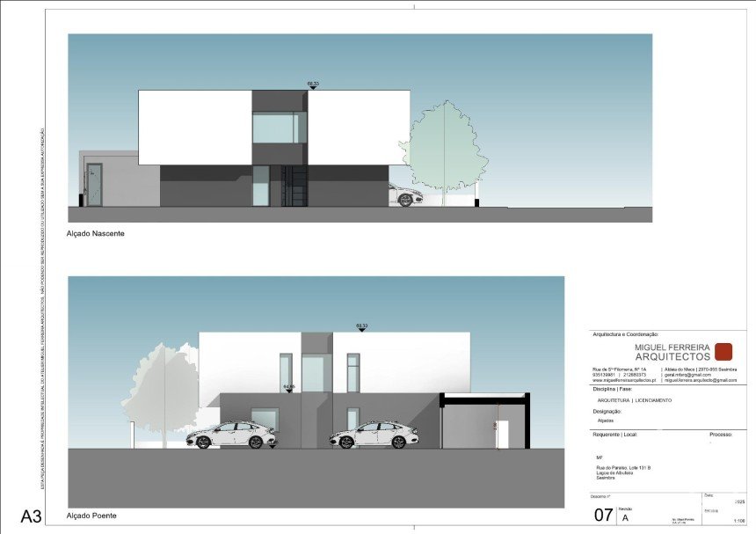The width and height of the screenshot is (756, 534).
Task: Click the 68.33 level marker on Alçado Poente
Action: click(x=361, y=326)
